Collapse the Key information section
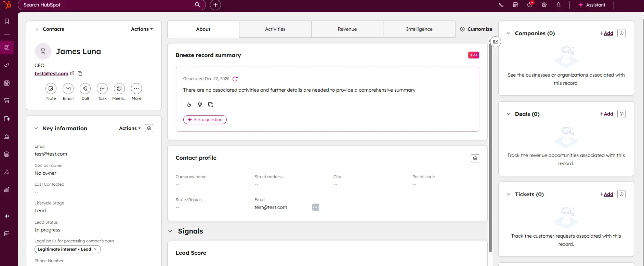The image size is (644, 266). click(36, 128)
